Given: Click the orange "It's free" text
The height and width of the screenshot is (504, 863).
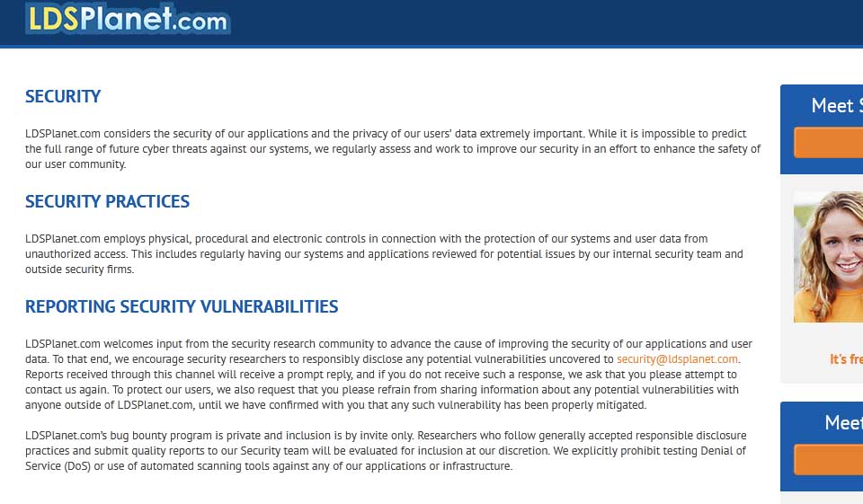Looking at the screenshot, I should pos(846,359).
